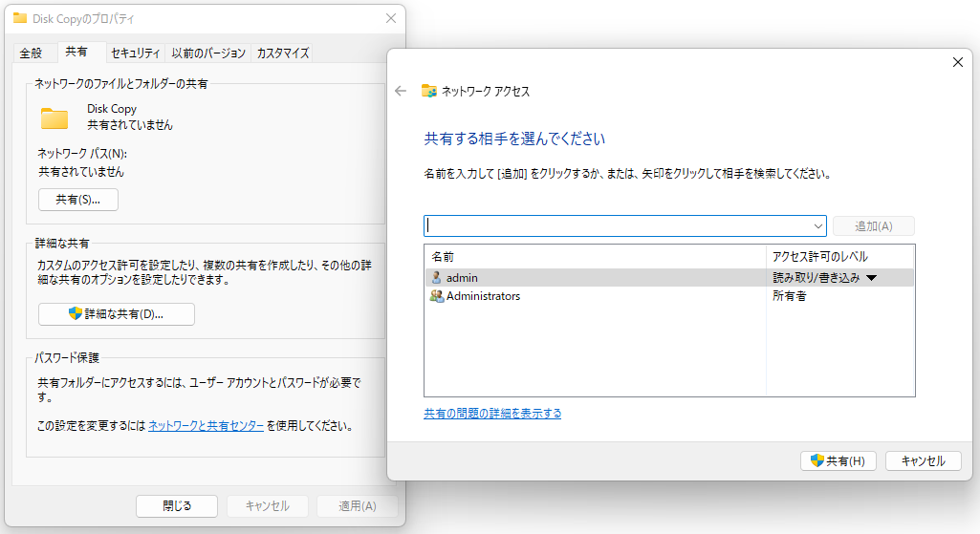This screenshot has width=980, height=534.
Task: Click the キャンセル button in properties dialog
Action: [268, 506]
